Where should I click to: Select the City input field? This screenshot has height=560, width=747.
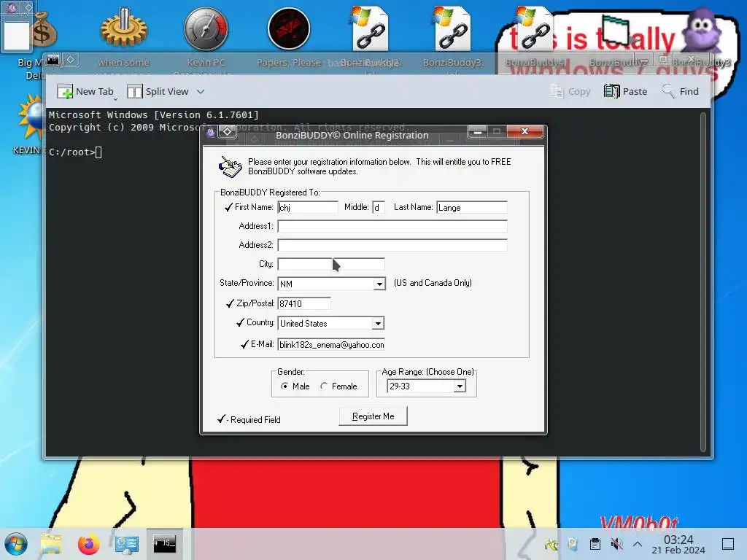(x=331, y=264)
